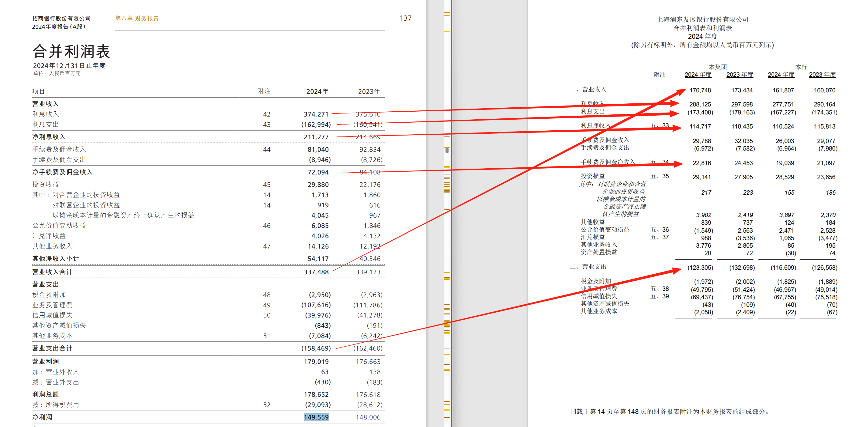Screen dimensions: 868x427
Task: Click the 五、35 note reference for 投资损益
Action: [x=659, y=176]
